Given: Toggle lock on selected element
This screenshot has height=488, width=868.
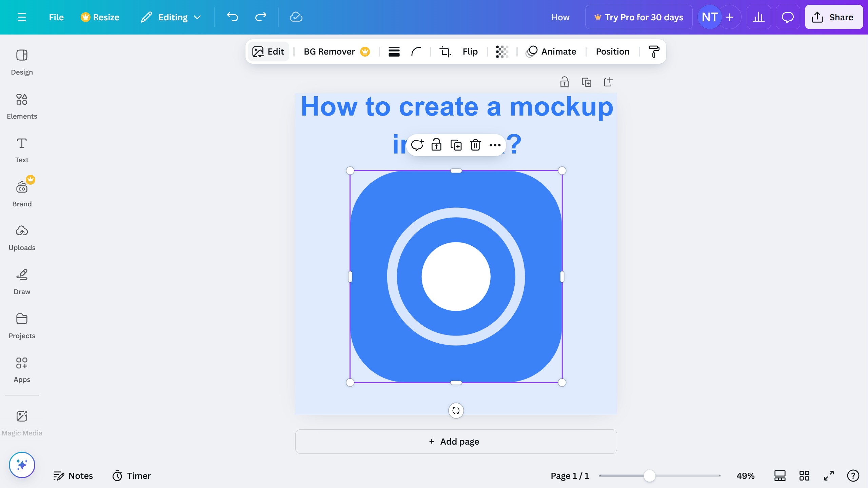Looking at the screenshot, I should (x=436, y=145).
